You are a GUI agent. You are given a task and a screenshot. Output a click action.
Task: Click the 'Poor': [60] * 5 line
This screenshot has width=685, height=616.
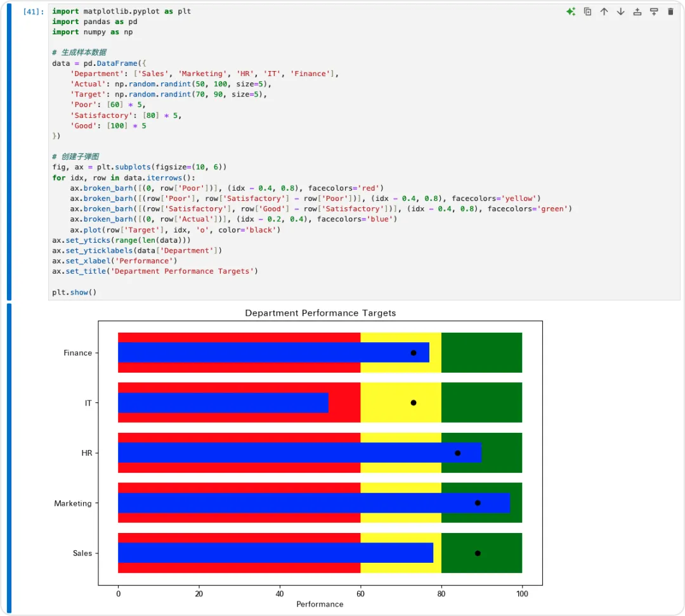pos(108,105)
